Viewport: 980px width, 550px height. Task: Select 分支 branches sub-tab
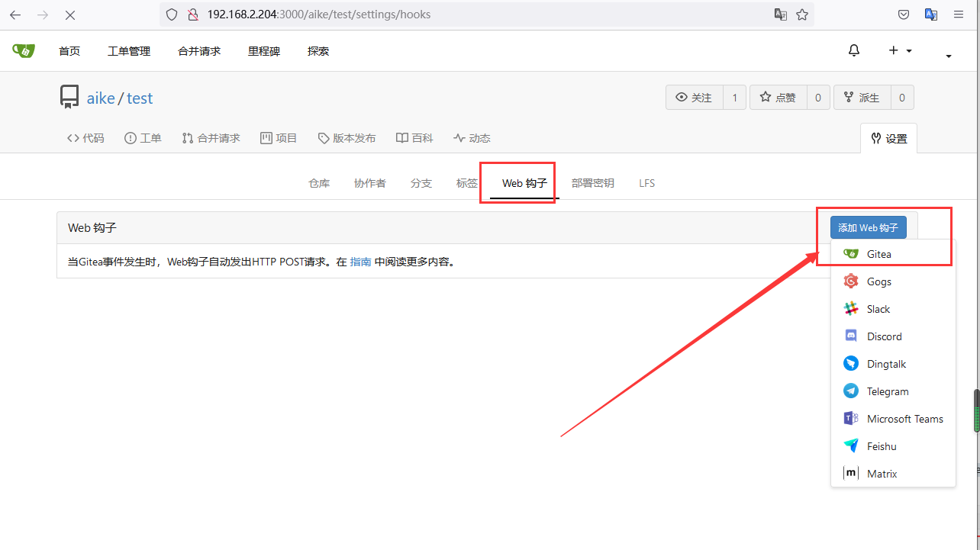[x=421, y=183]
